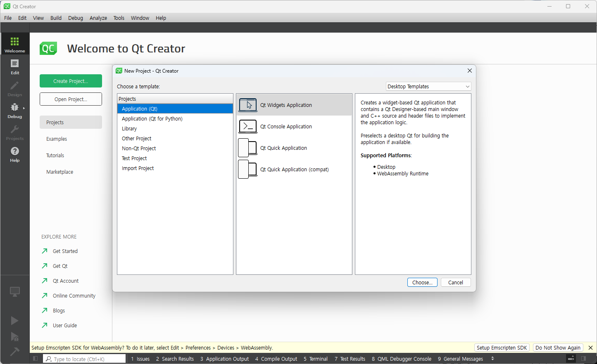Select the Qt Widgets Application template icon
The image size is (597, 364).
(x=248, y=105)
